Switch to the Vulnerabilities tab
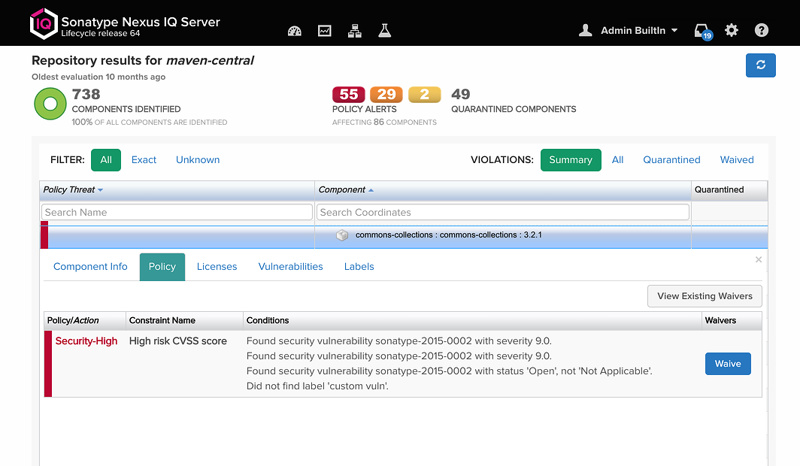This screenshot has width=800, height=466. (291, 266)
